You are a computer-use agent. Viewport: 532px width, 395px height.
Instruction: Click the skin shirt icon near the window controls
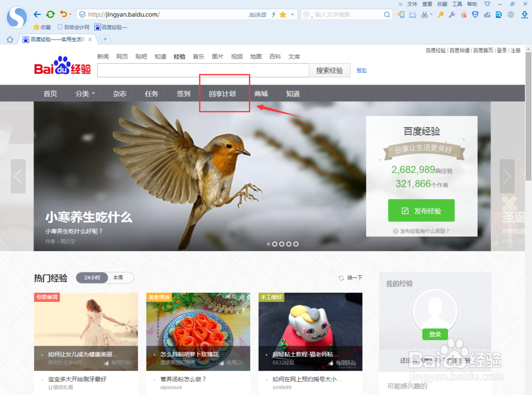tap(487, 4)
